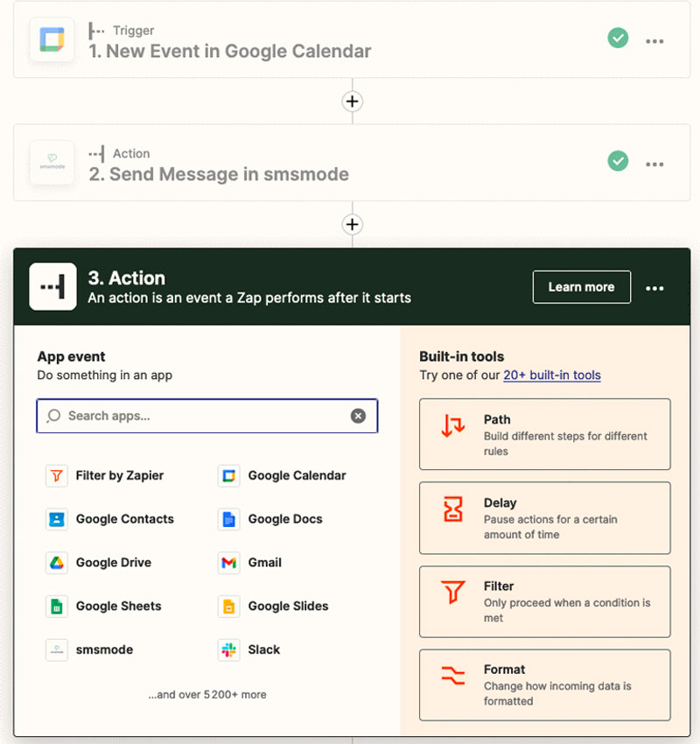The height and width of the screenshot is (744, 700).
Task: Select Google Contacts app icon
Action: coord(56,519)
